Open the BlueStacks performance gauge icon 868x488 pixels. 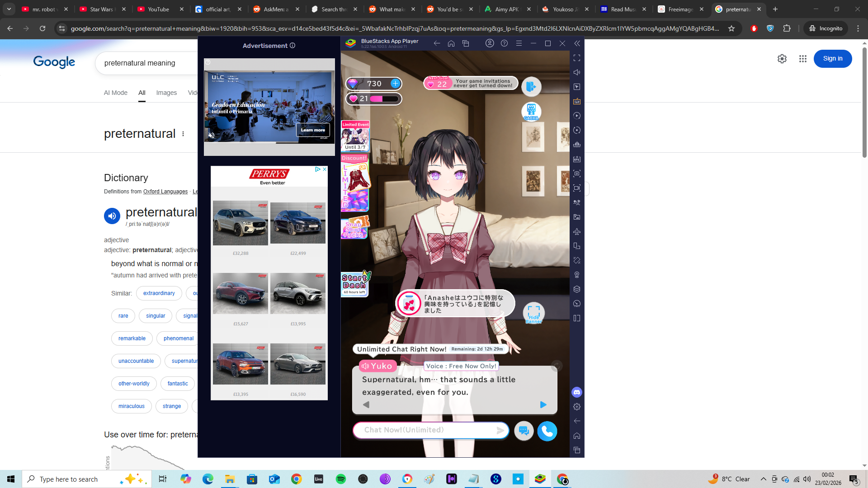coord(577,304)
